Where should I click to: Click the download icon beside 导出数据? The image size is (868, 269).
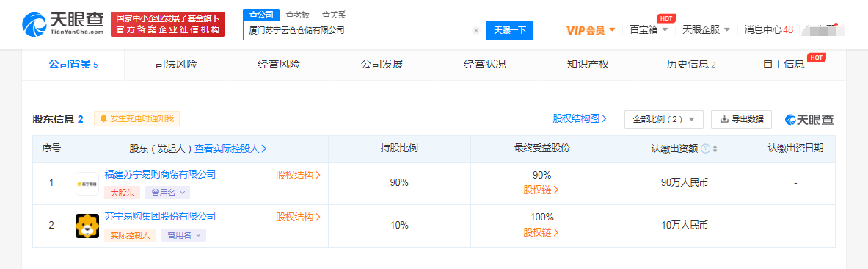tap(724, 118)
